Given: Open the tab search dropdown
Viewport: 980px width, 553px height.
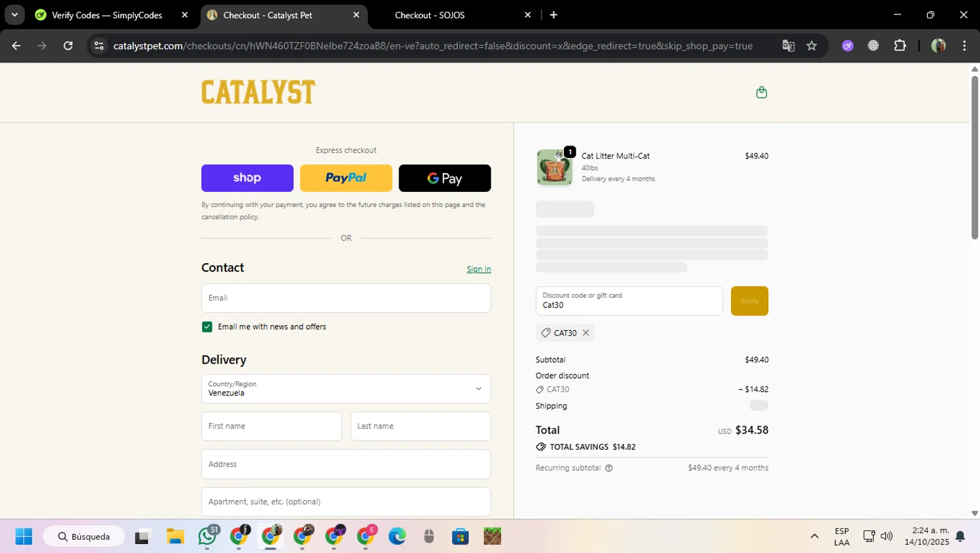Looking at the screenshot, I should (x=14, y=15).
